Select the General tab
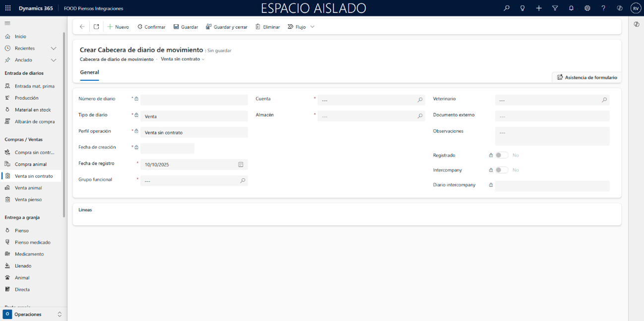The image size is (644, 321). [x=89, y=72]
